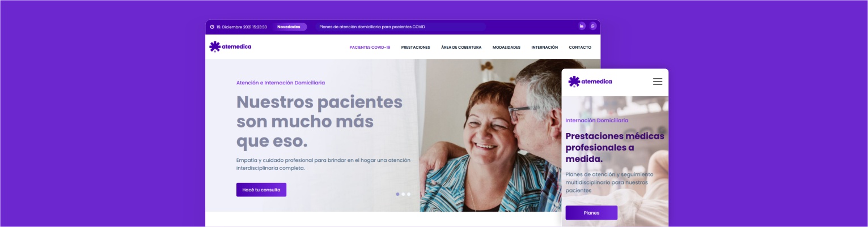Click the clock icon beside the date
868x227 pixels.
point(212,27)
